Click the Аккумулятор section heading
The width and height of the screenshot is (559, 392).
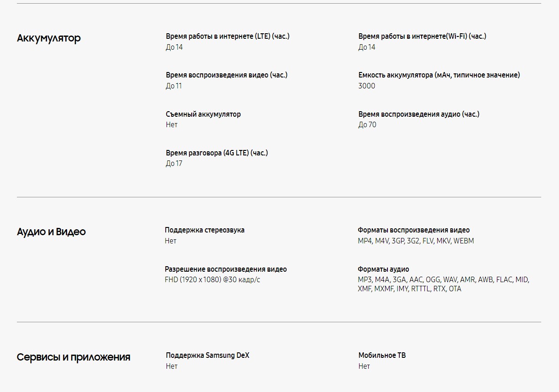(49, 38)
